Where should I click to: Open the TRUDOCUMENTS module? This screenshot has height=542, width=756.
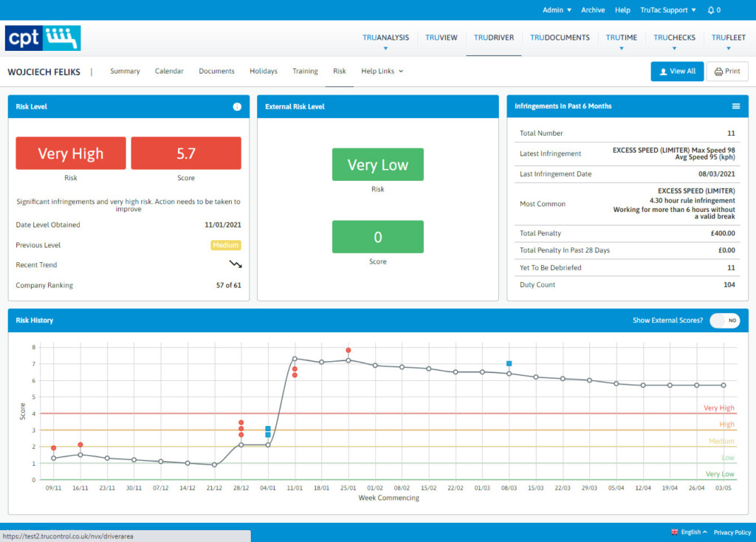pyautogui.click(x=560, y=38)
